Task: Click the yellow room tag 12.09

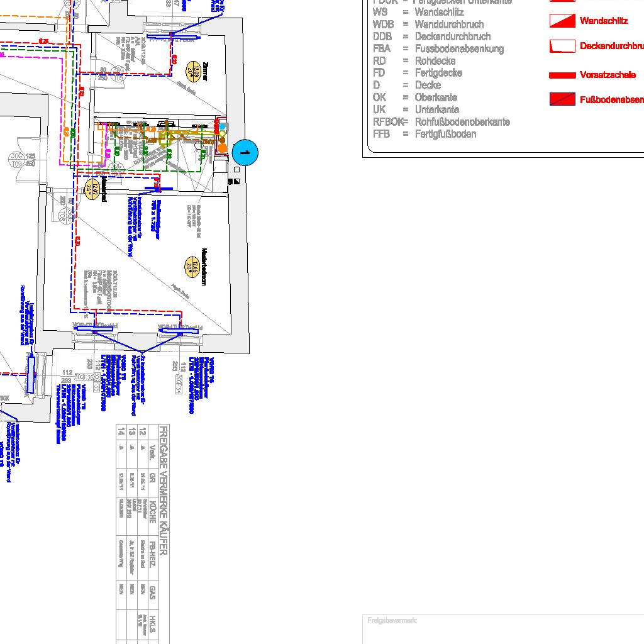Action: click(194, 71)
